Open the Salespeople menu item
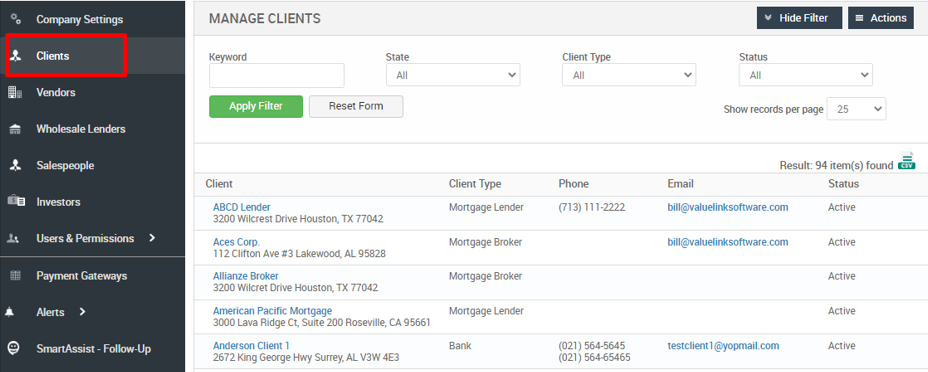This screenshot has width=928, height=372. tap(65, 166)
